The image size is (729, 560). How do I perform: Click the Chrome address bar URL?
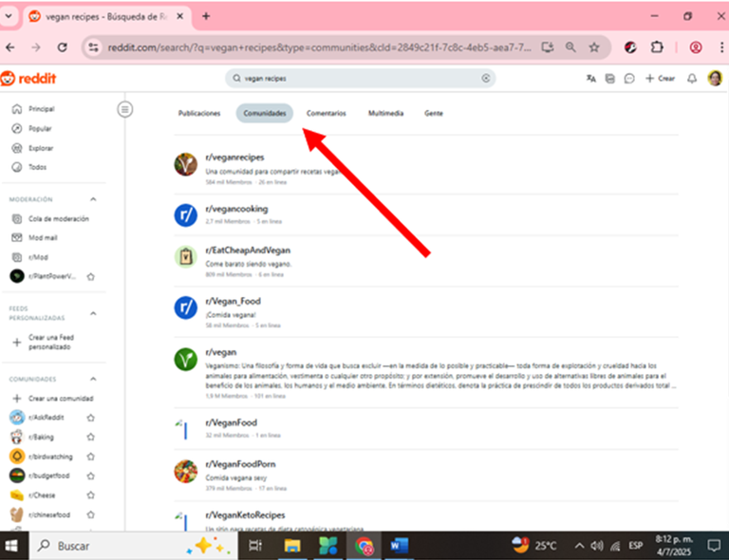point(319,47)
